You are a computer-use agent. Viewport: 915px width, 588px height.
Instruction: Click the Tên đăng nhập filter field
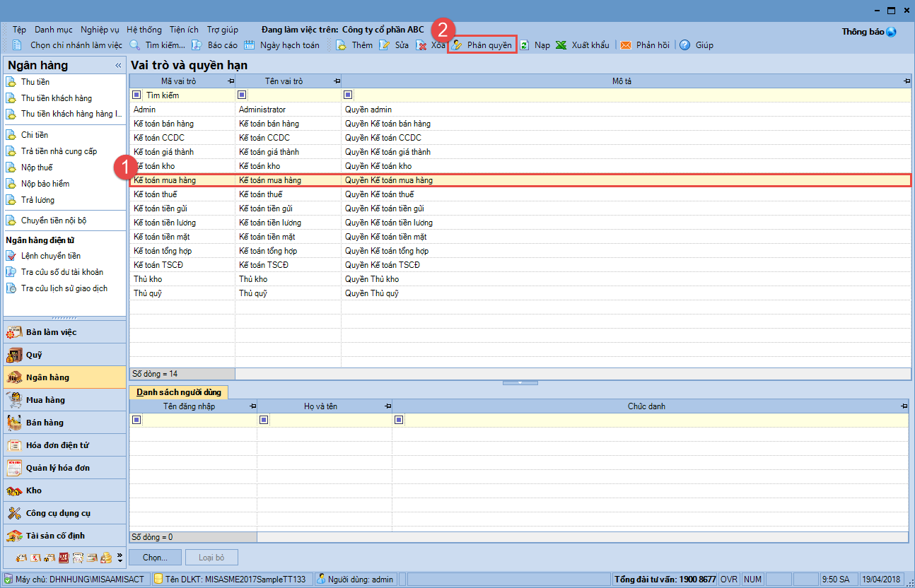tap(198, 420)
